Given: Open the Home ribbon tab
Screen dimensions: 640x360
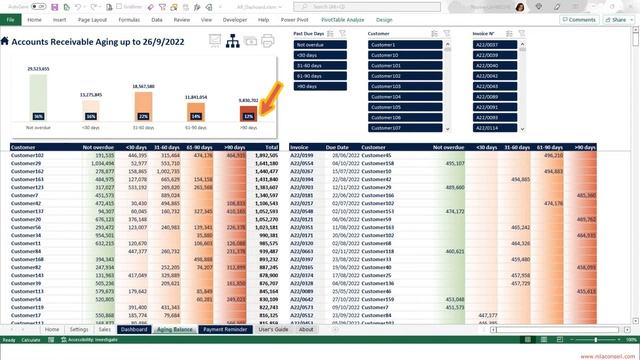Looking at the screenshot, I should 34,20.
